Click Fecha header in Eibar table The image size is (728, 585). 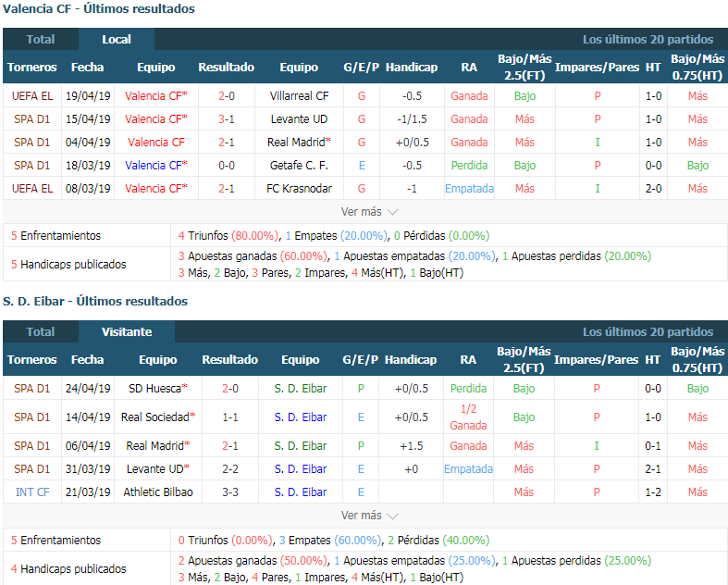click(87, 360)
